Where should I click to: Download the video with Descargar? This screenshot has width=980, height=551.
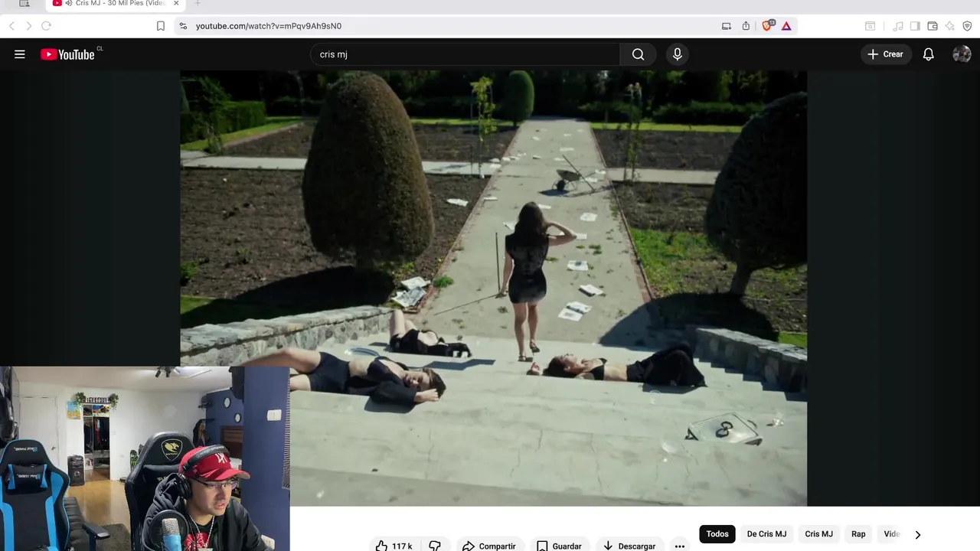pos(629,546)
